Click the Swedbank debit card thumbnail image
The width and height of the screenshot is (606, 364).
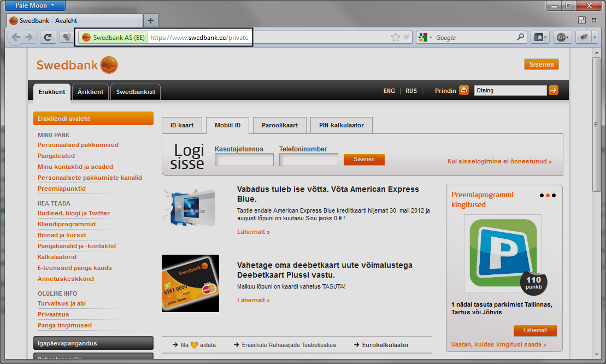coord(190,283)
